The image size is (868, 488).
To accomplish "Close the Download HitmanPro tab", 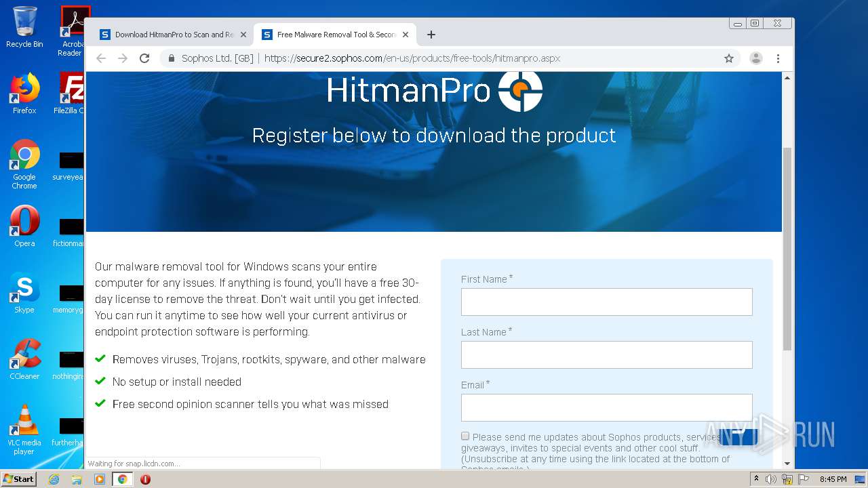I will 243,35.
